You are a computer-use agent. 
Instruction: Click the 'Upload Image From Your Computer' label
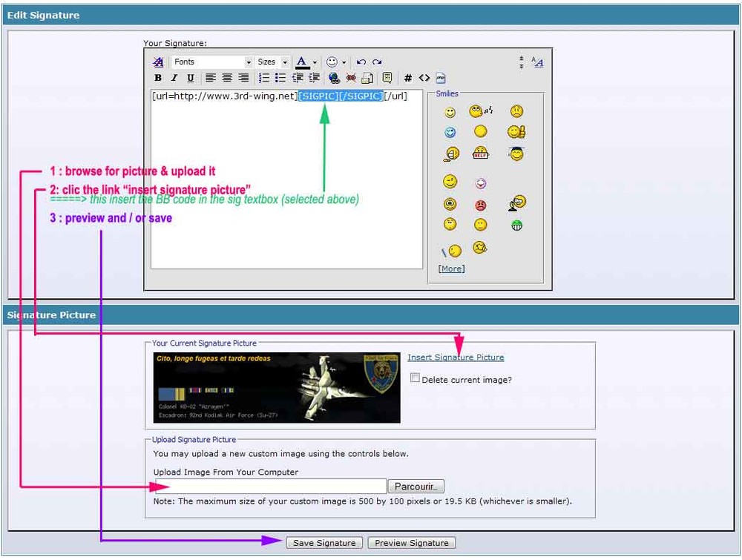click(x=226, y=472)
